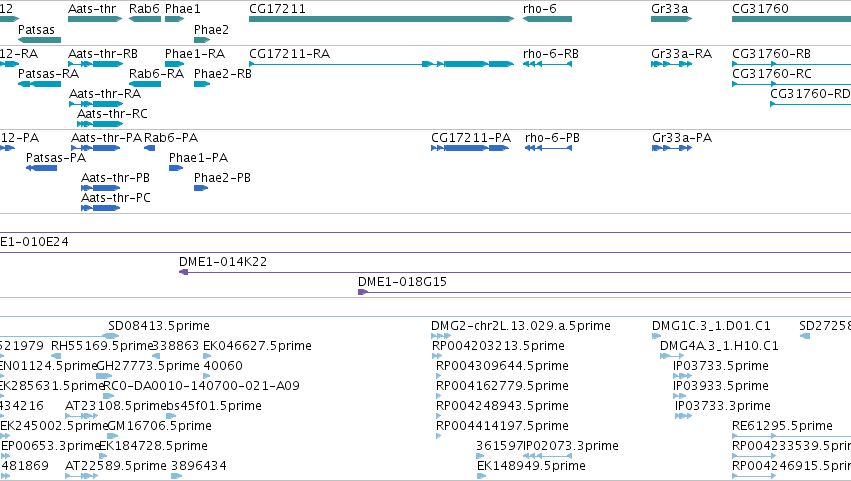This screenshot has height=481, width=851.
Task: Click the Gr33a-RA transcript label
Action: click(x=681, y=54)
